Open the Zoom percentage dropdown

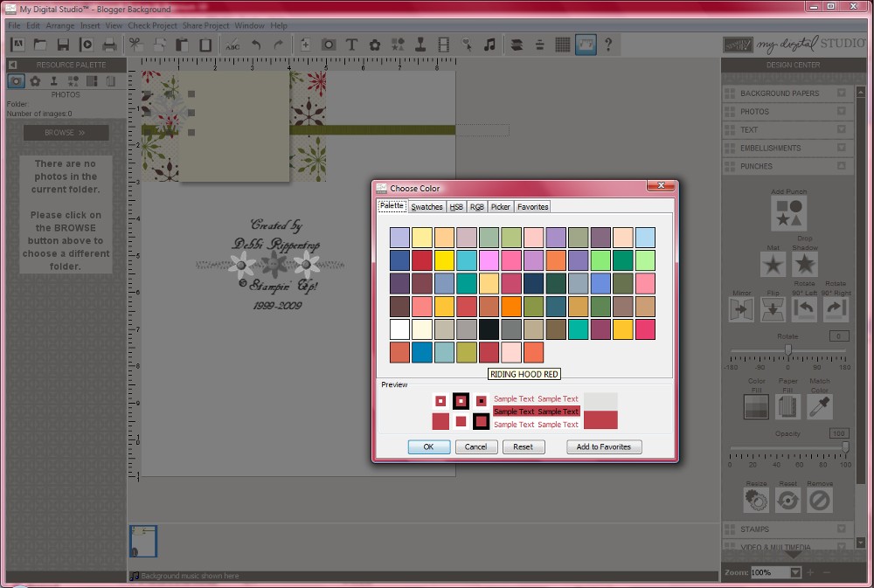[x=795, y=572]
